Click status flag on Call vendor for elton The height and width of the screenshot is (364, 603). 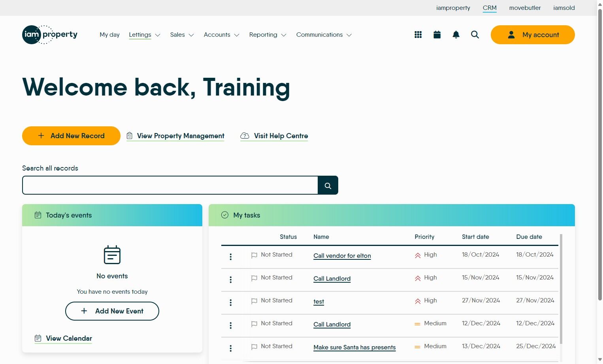pos(254,255)
